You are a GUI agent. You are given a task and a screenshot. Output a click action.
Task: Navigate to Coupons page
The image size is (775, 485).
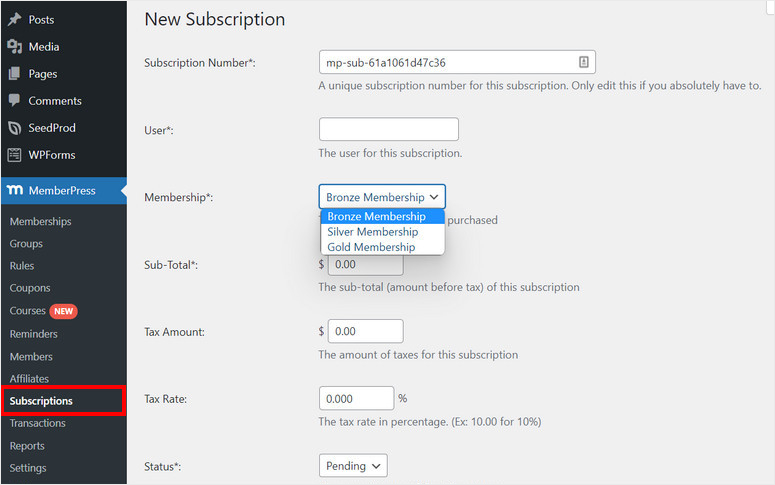point(30,289)
